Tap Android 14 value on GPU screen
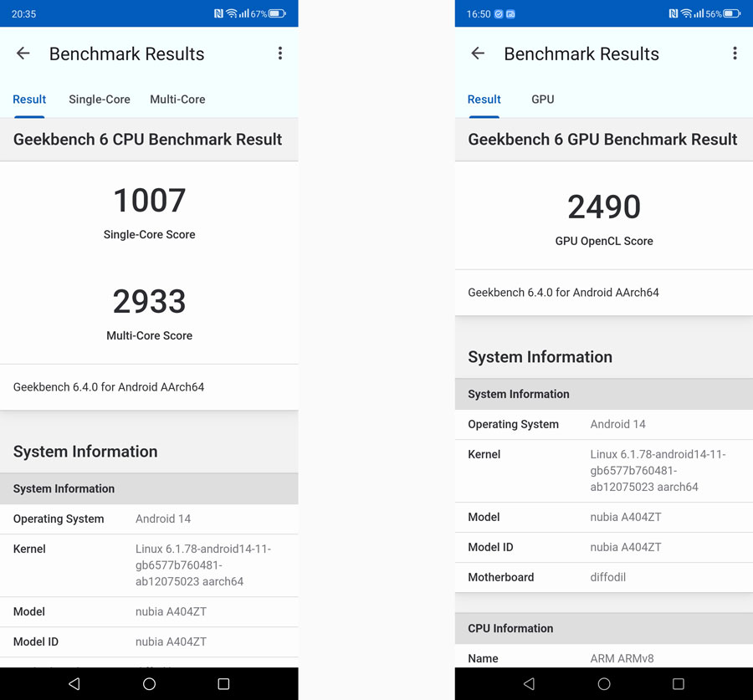This screenshot has height=700, width=753. point(617,424)
